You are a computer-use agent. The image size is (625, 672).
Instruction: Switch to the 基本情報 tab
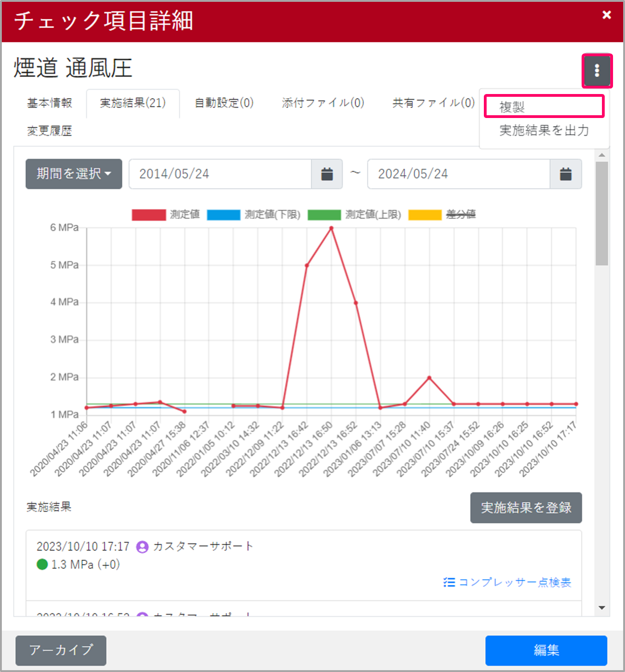point(49,103)
